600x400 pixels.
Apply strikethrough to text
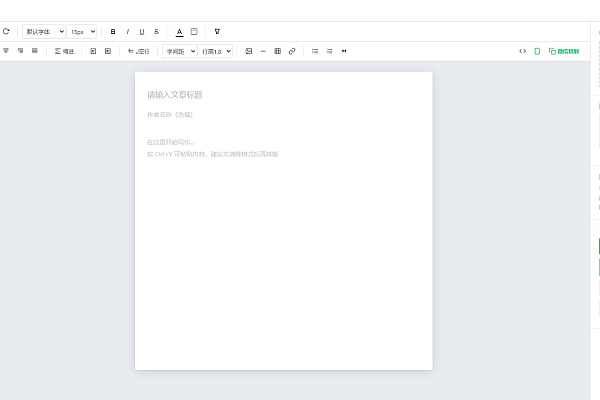[157, 32]
